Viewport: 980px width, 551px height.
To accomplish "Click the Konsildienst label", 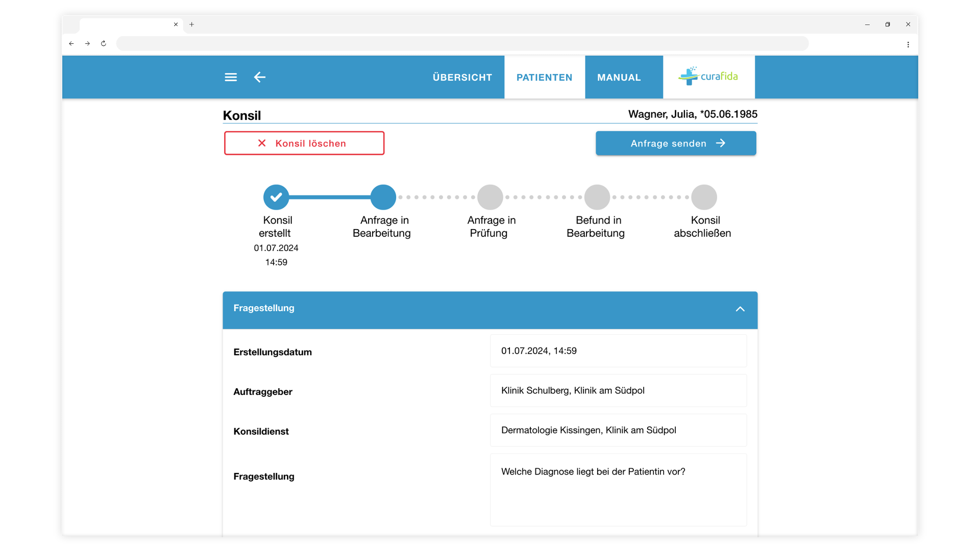I will (x=261, y=432).
